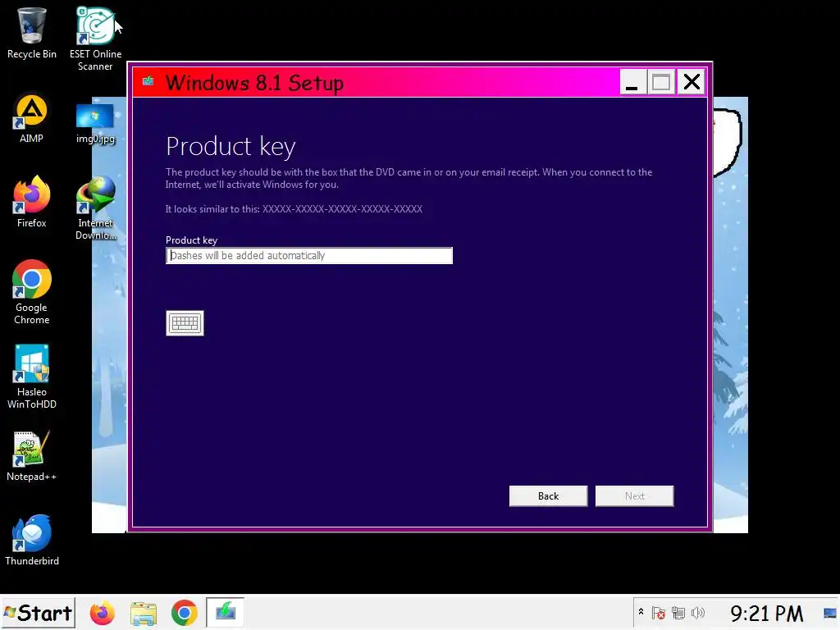Select the Hasleo WinToHDD shortcut
Viewport: 840px width, 630px height.
(x=32, y=377)
